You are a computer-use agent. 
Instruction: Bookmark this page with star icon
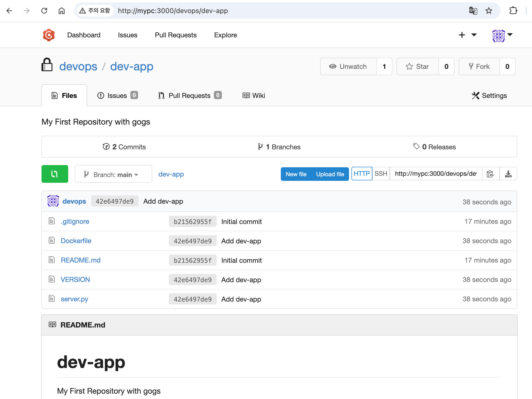click(489, 11)
